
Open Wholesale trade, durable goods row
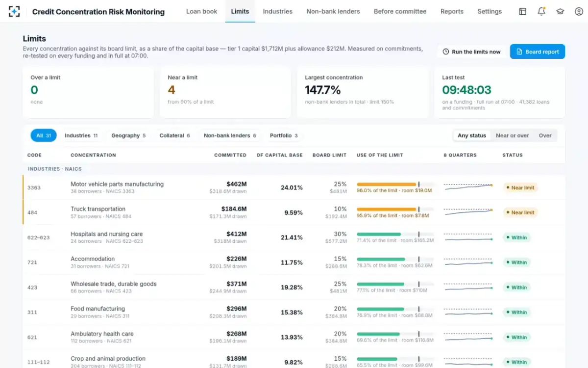click(294, 287)
